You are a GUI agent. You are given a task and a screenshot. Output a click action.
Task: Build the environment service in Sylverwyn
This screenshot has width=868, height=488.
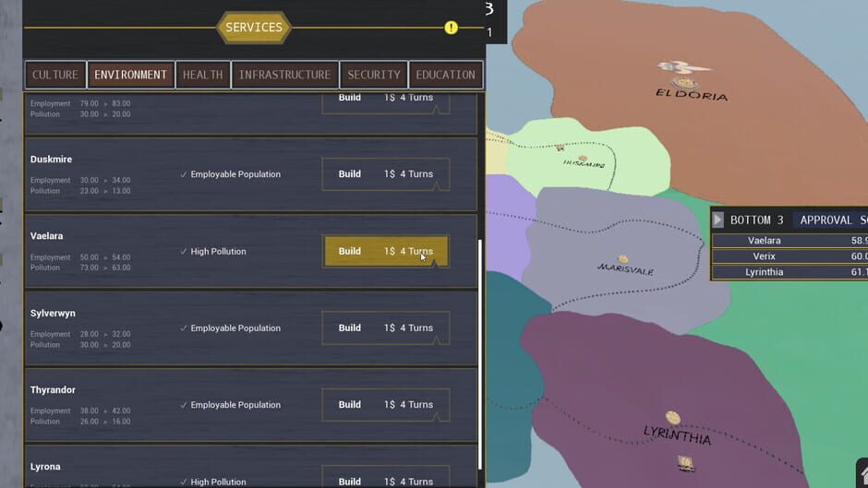[385, 328]
